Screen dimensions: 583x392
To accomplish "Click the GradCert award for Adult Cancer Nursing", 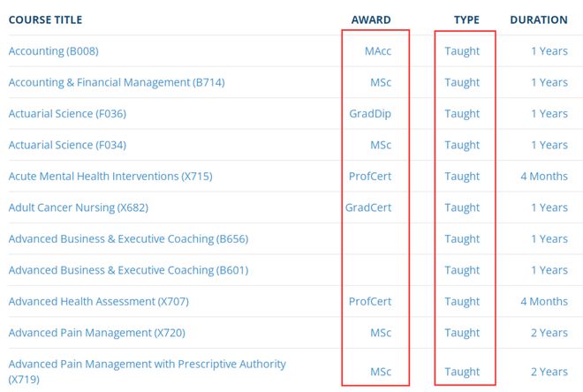I will [x=368, y=207].
